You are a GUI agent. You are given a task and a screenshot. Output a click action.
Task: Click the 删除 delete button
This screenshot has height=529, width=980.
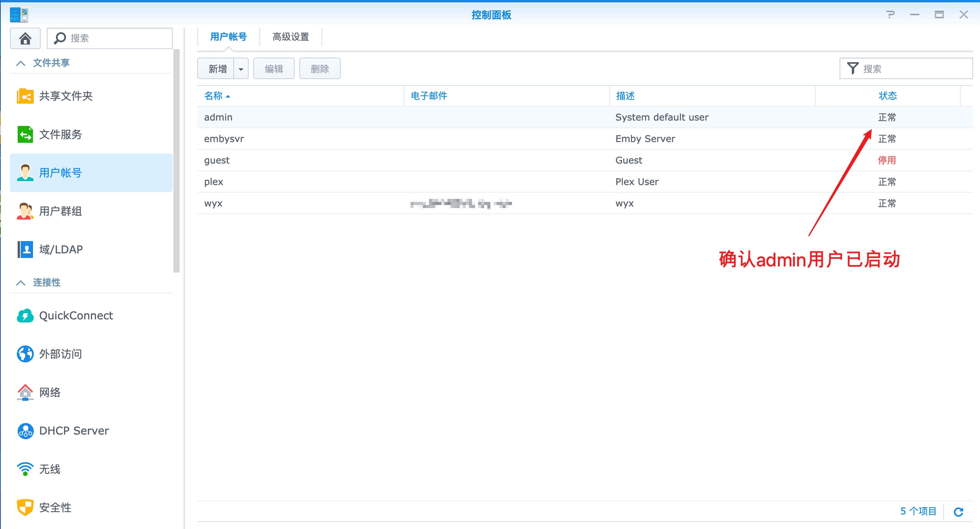320,68
